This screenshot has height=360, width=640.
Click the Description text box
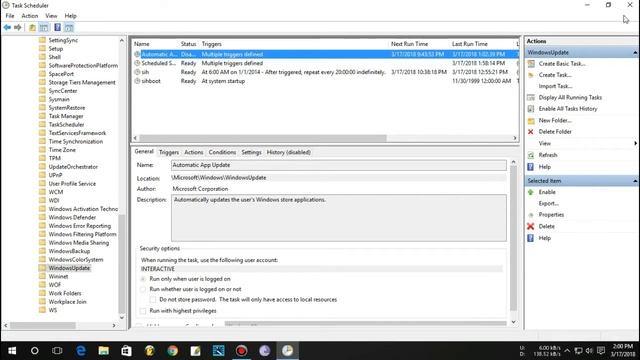pos(339,218)
